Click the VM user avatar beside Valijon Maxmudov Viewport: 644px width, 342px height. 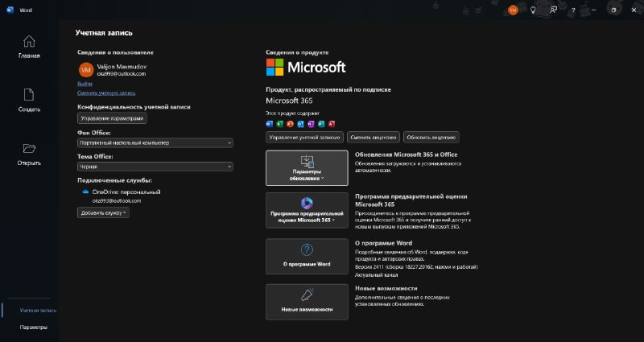click(x=86, y=70)
